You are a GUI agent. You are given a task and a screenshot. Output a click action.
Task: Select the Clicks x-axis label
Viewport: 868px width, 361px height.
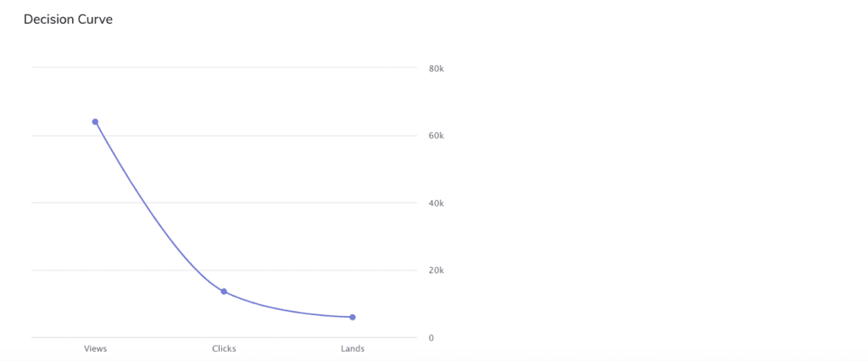(224, 349)
